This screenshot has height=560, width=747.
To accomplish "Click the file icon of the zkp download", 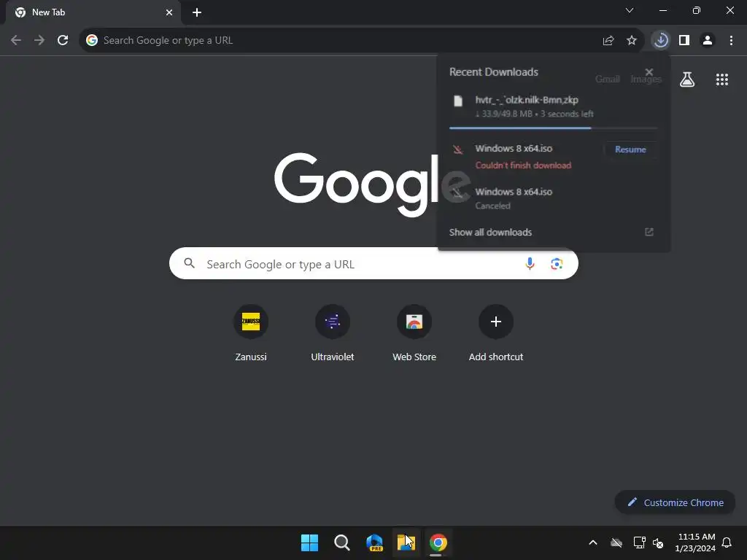I will tap(458, 101).
